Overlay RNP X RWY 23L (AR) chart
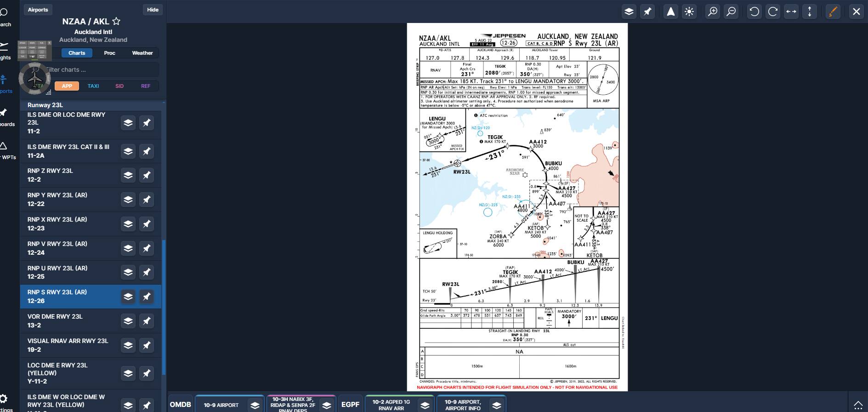This screenshot has height=412, width=868. tap(128, 224)
